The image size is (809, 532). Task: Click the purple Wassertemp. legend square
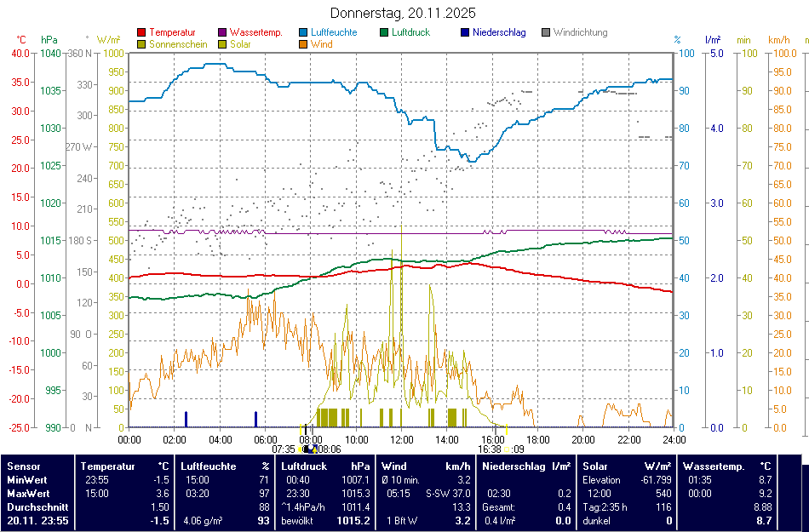(222, 32)
